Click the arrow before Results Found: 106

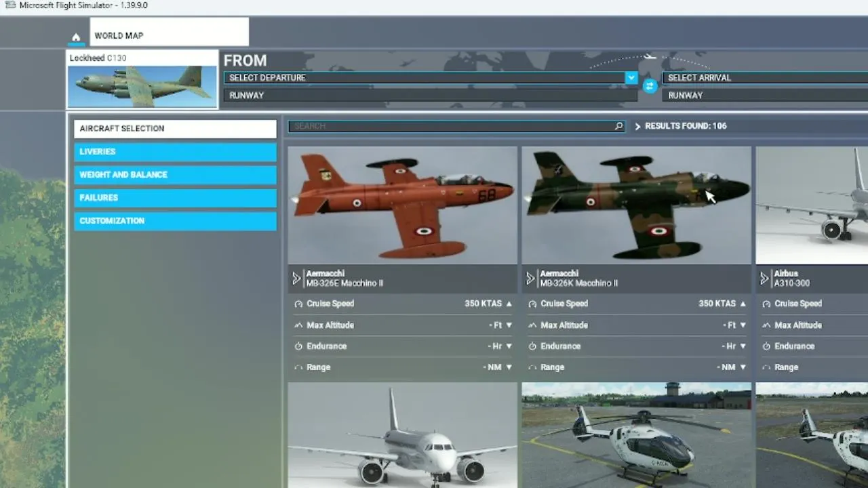(x=637, y=126)
